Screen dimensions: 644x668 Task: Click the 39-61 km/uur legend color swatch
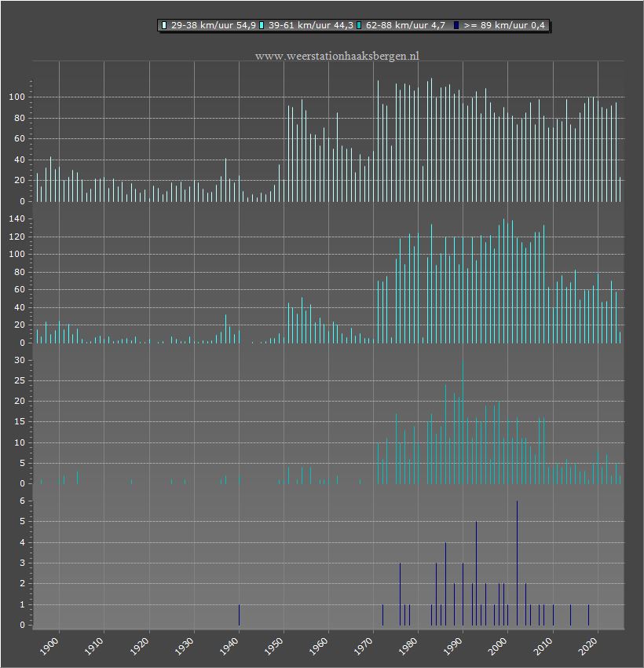[262, 26]
